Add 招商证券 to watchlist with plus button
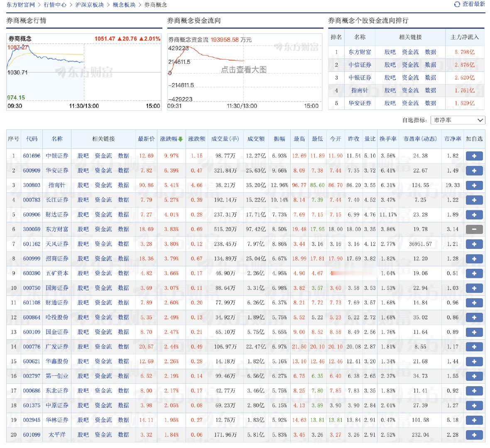Image resolution: width=490 pixels, height=448 pixels. [474, 258]
